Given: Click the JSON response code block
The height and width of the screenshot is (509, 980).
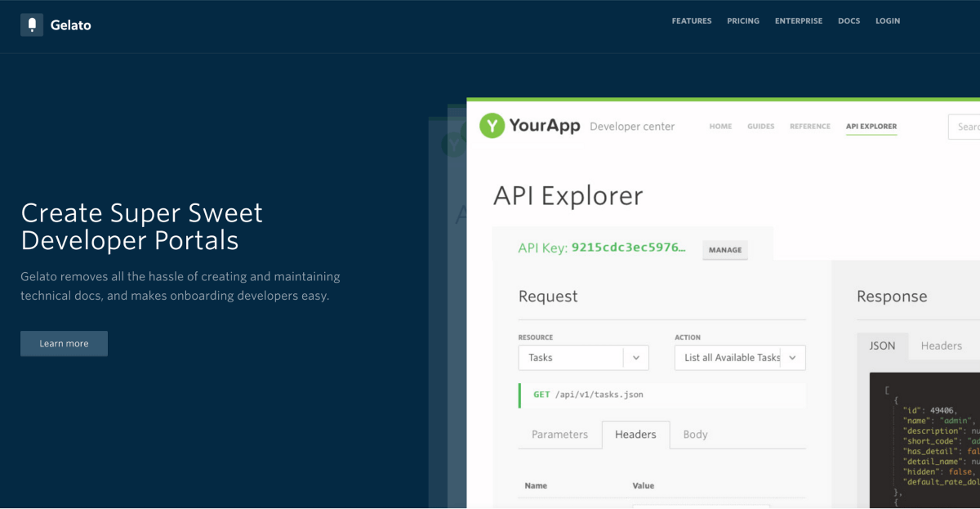Looking at the screenshot, I should click(924, 440).
